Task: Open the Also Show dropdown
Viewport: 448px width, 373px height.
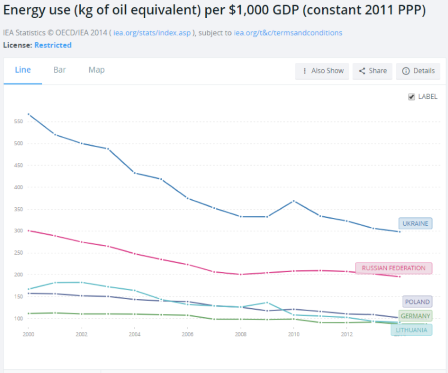Action: click(322, 71)
